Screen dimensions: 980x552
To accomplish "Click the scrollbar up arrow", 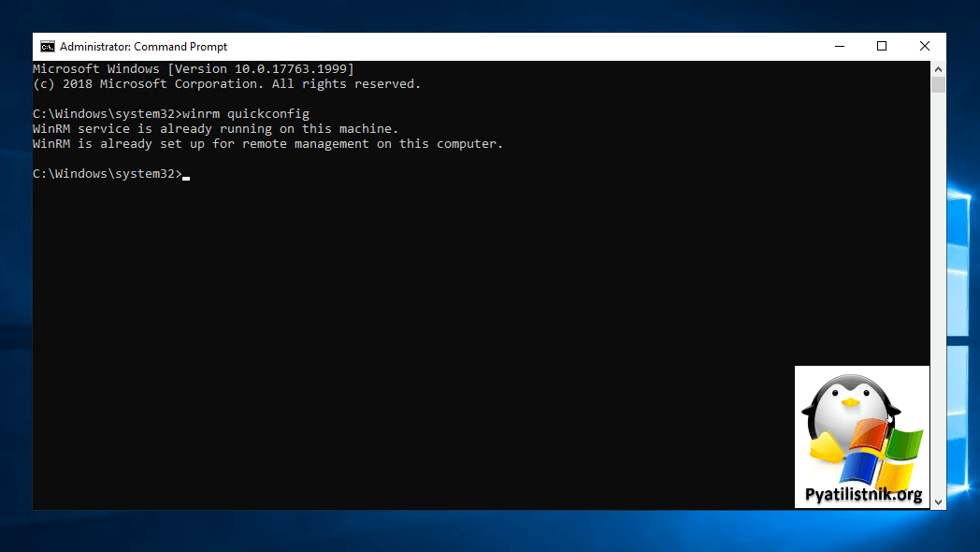I will (x=938, y=69).
